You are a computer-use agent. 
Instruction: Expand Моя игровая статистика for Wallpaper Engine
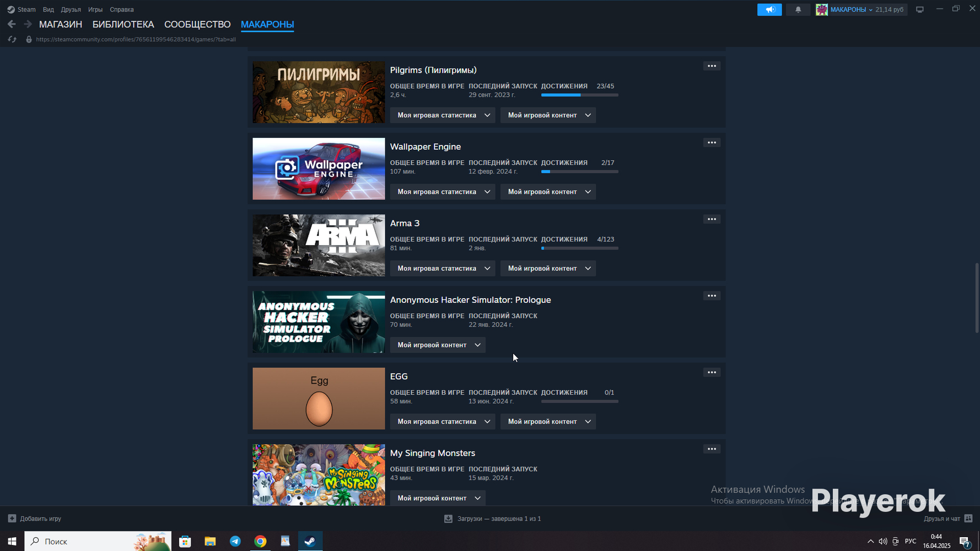click(443, 192)
